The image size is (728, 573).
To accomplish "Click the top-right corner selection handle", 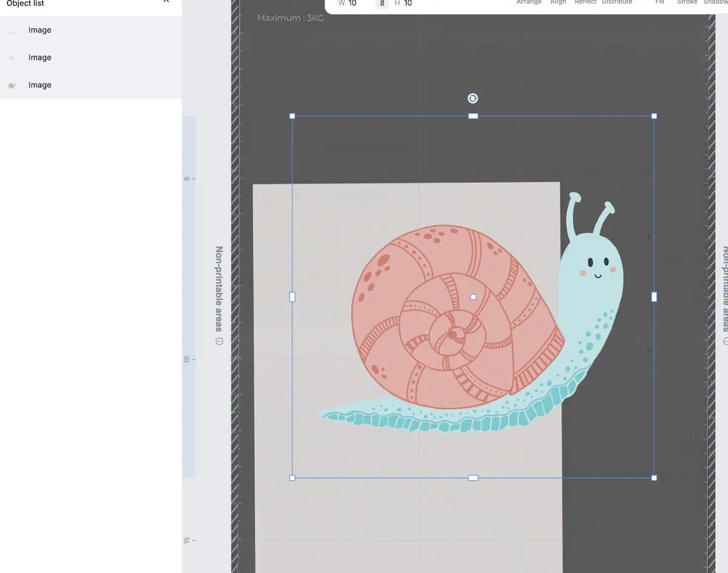I will pos(654,116).
